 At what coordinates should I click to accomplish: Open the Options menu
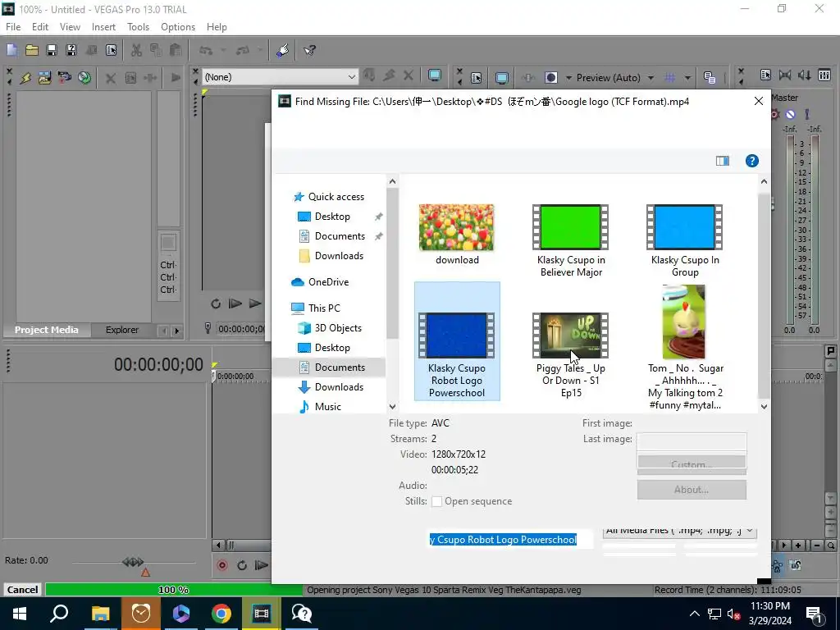click(x=178, y=27)
